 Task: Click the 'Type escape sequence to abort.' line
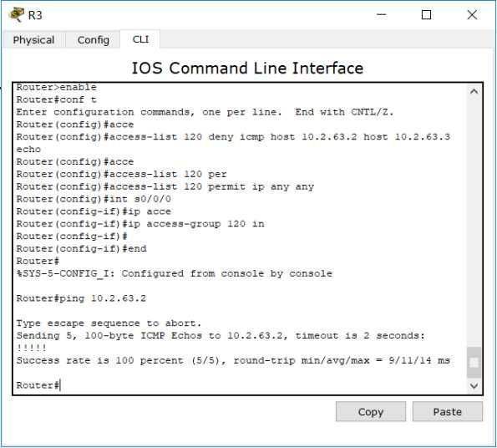tap(109, 323)
